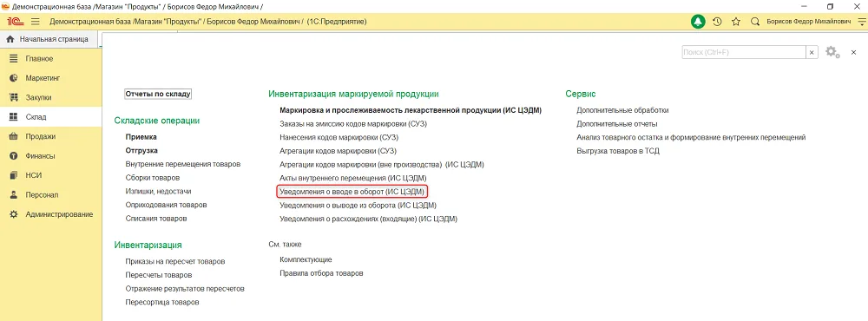Open Приемка link
Viewport: 868px width, 321px height.
(x=141, y=136)
